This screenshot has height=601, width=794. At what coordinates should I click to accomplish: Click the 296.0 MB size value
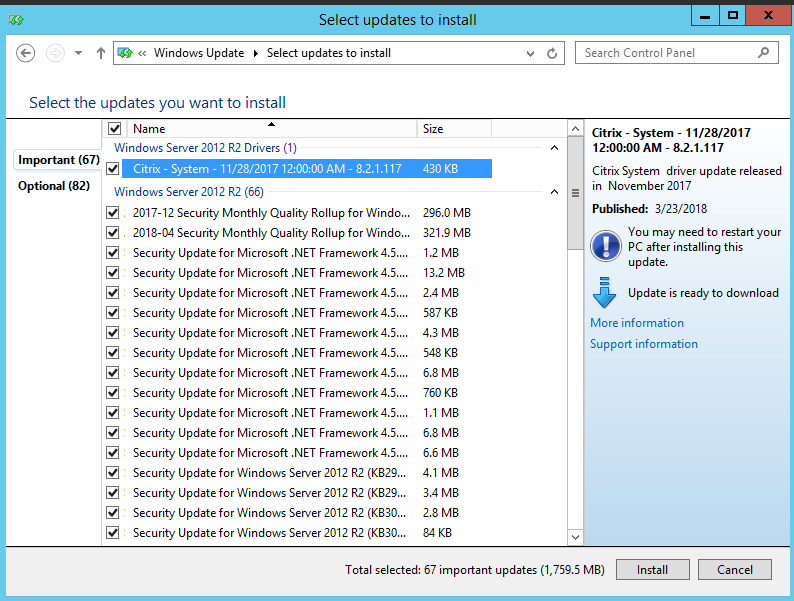click(x=447, y=213)
